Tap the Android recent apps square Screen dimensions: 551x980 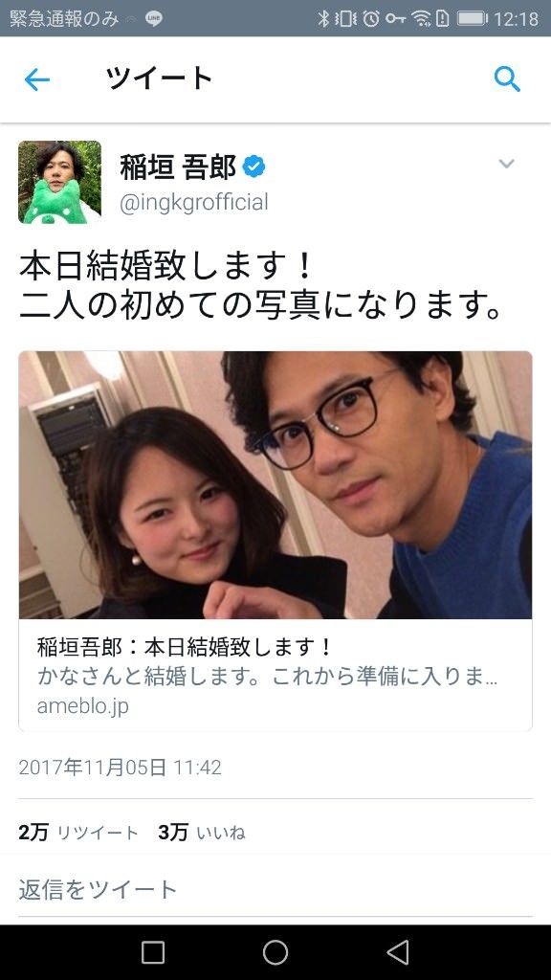tap(153, 952)
